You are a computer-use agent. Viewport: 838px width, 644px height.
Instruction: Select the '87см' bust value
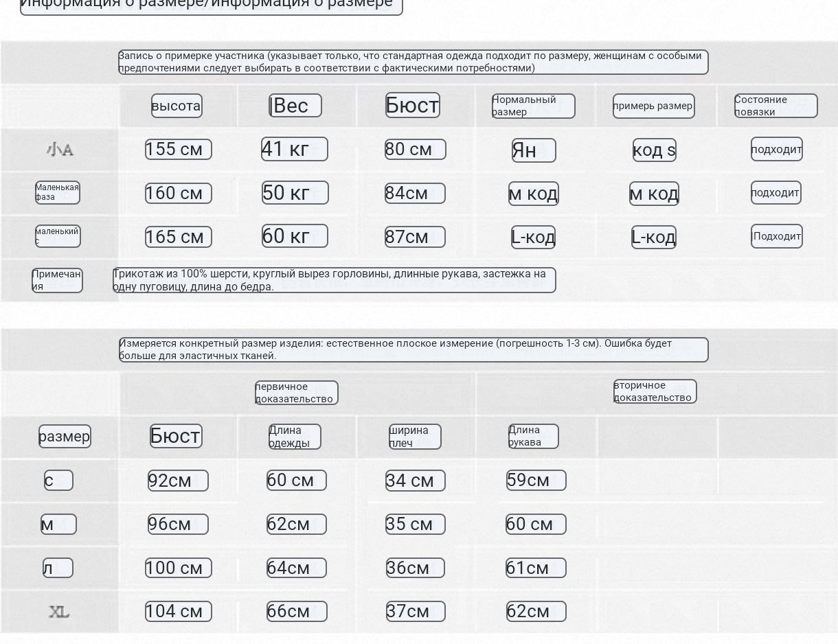[x=415, y=237]
